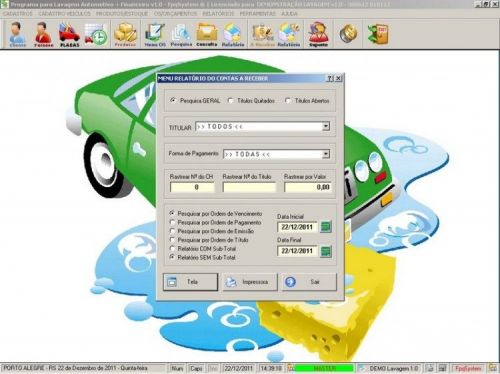Open the Fornecedores red-shirt person icon
The image size is (500, 374).
pos(43,34)
